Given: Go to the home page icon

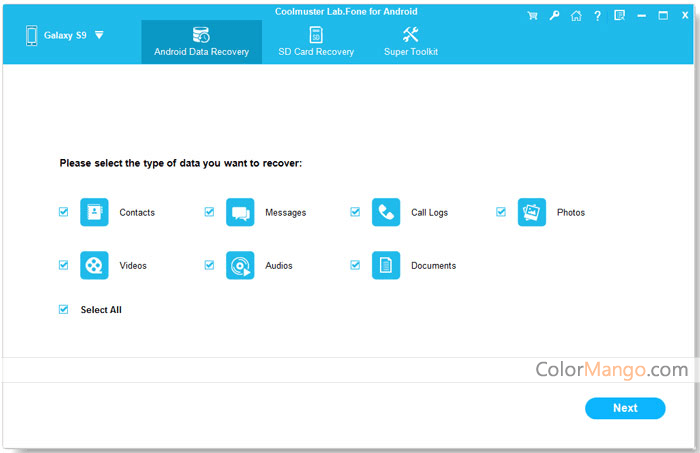Looking at the screenshot, I should tap(576, 16).
